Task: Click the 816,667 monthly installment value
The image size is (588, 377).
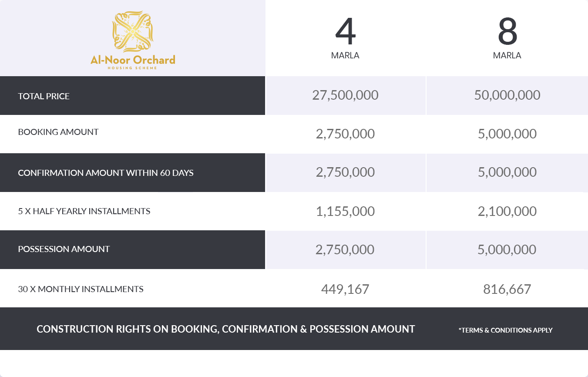Action: click(507, 289)
